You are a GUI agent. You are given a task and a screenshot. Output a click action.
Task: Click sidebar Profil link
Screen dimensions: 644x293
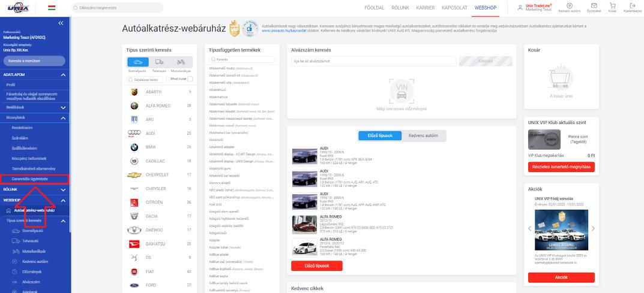click(11, 85)
